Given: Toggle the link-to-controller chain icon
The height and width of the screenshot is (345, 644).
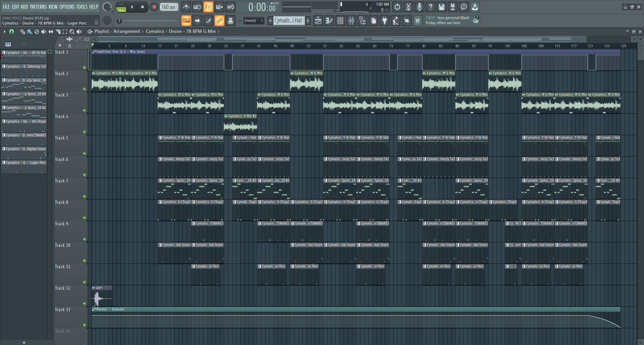Looking at the screenshot, I should (219, 21).
